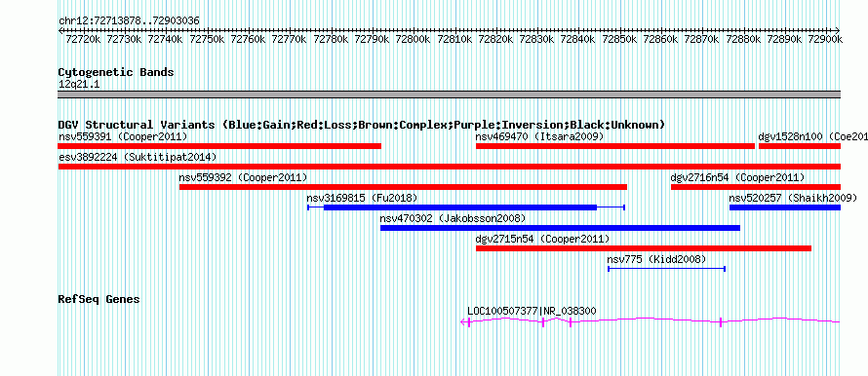
Task: Click the 72830k ruler tick label
Action: pyautogui.click(x=537, y=39)
